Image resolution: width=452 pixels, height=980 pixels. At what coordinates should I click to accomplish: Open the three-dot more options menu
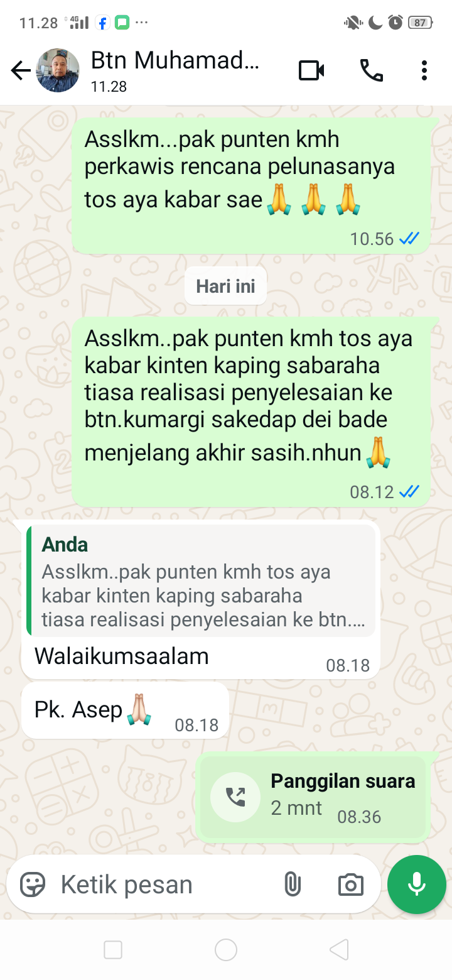click(424, 71)
